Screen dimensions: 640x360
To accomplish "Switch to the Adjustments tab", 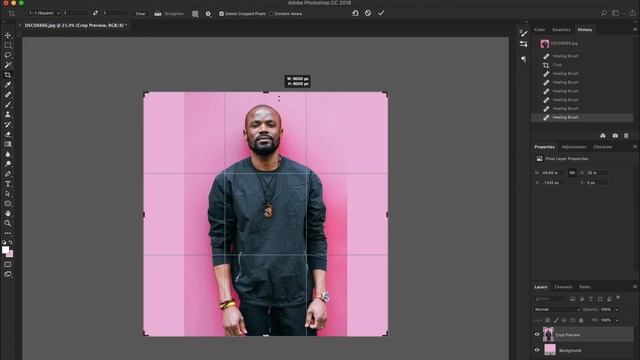I will (574, 147).
